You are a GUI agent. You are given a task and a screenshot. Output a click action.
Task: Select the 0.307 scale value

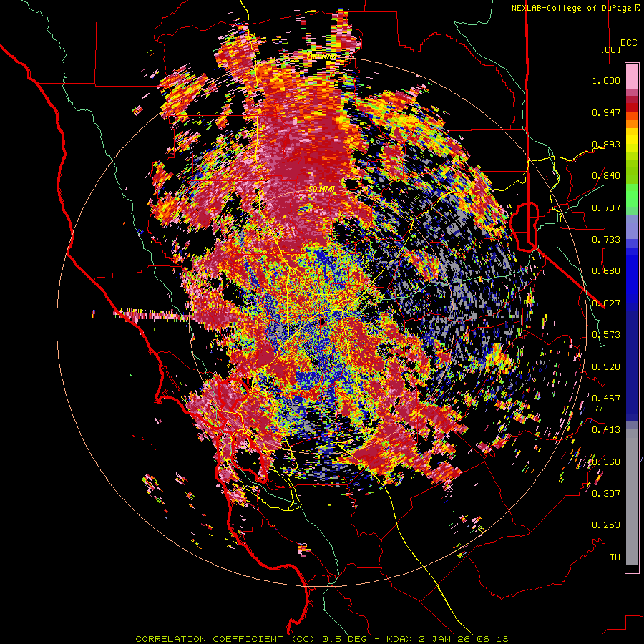(x=606, y=494)
